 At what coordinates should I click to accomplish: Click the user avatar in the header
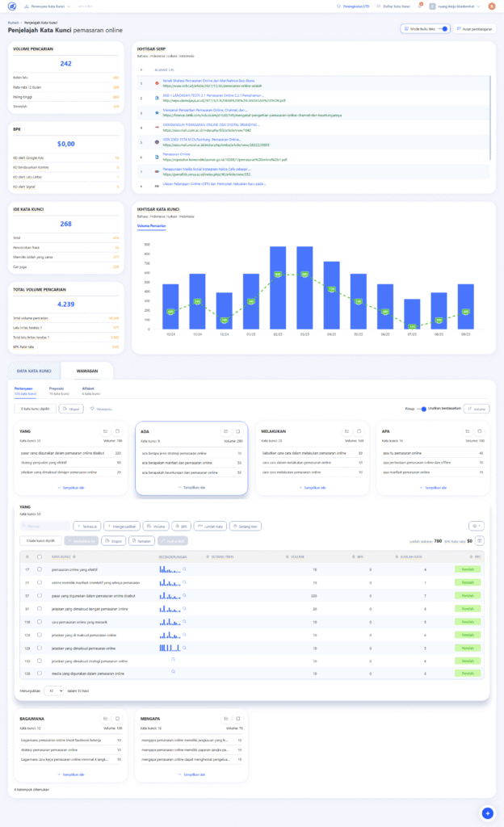point(492,6)
